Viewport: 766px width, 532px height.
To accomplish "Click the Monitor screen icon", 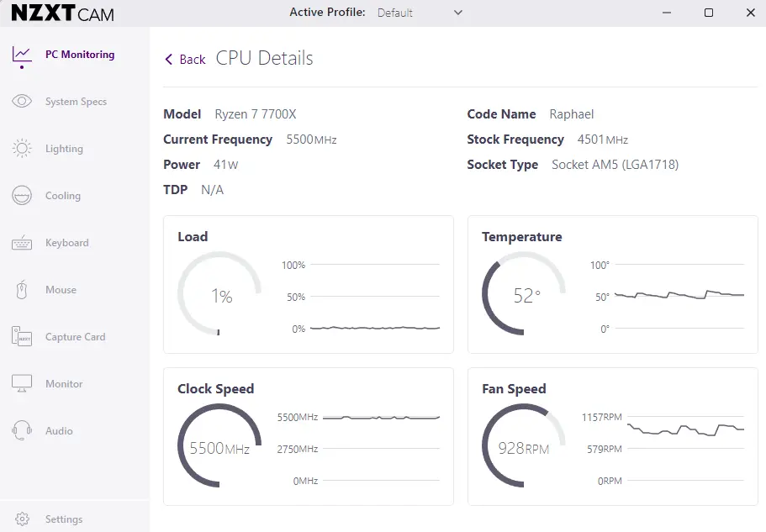I will click(x=22, y=383).
